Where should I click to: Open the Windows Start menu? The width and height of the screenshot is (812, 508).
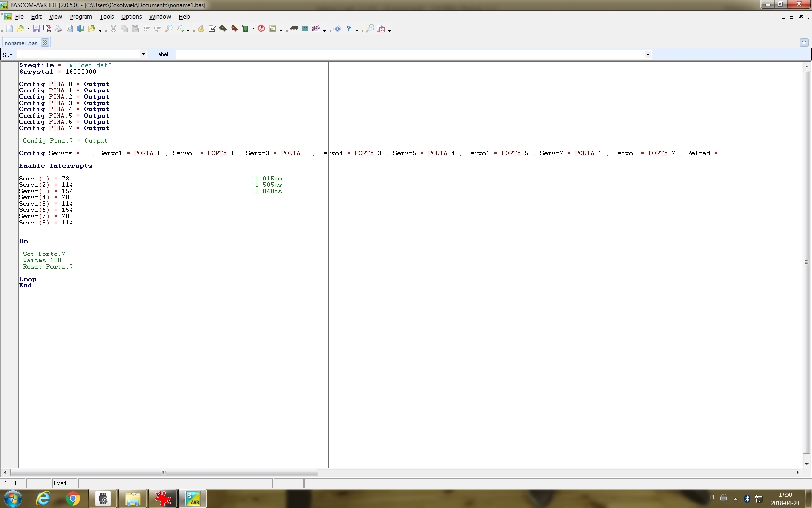click(13, 498)
